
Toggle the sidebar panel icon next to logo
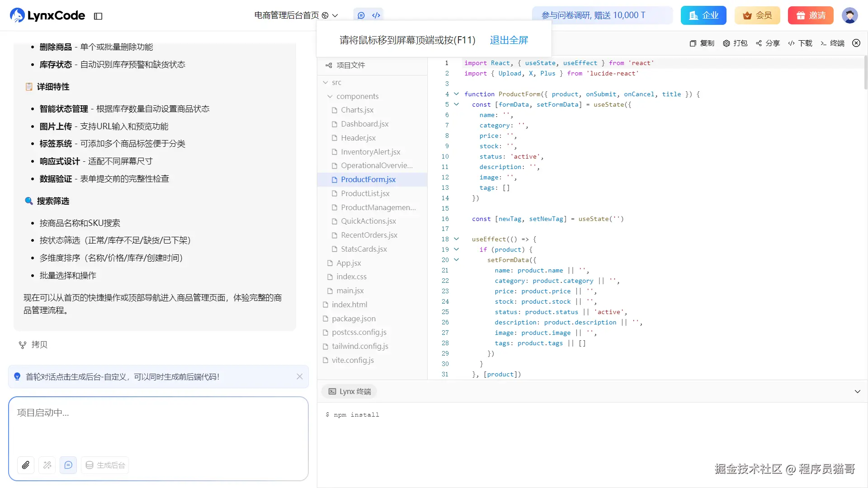98,16
